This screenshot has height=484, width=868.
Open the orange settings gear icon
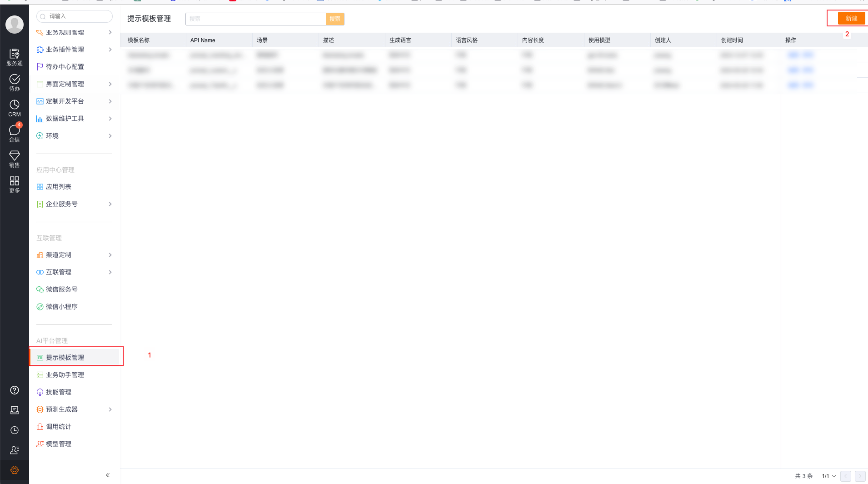click(x=15, y=470)
